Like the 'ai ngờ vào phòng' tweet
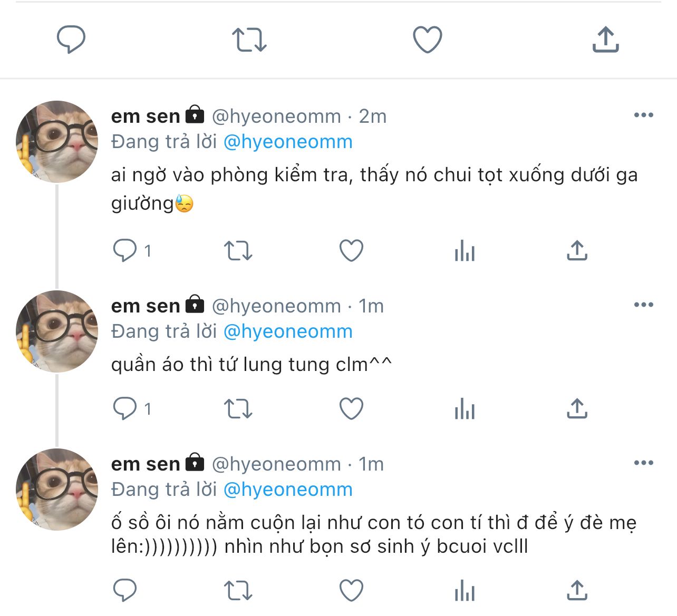Image resolution: width=677 pixels, height=616 pixels. [x=351, y=251]
